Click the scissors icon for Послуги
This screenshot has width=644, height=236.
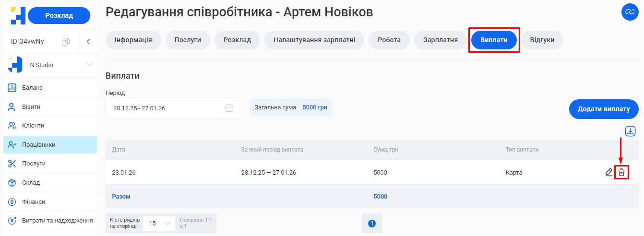coord(12,164)
